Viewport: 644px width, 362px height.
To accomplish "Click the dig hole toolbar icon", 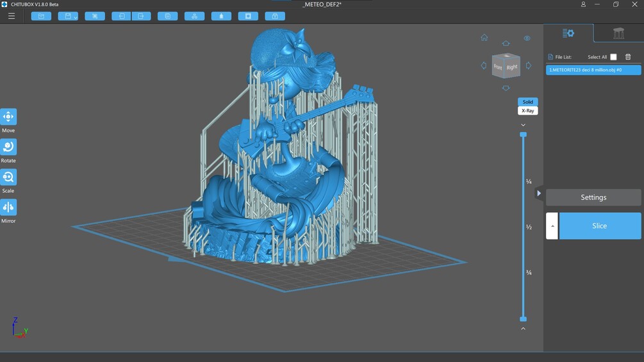I will [x=248, y=16].
